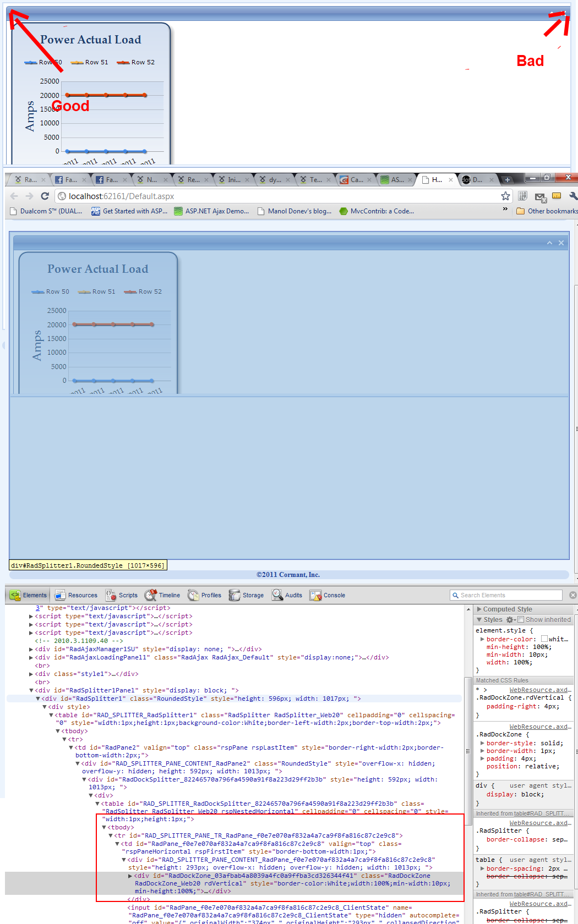Open the Chrome wrench menu
Image resolution: width=578 pixels, height=924 pixels.
point(572,196)
